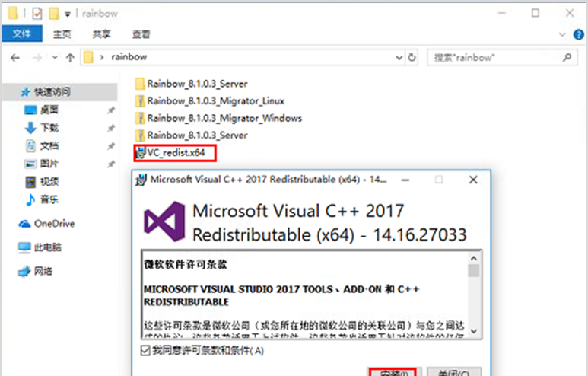Viewport: 588px width, 376px height.
Task: Click the Help question mark icon
Action: pos(575,35)
